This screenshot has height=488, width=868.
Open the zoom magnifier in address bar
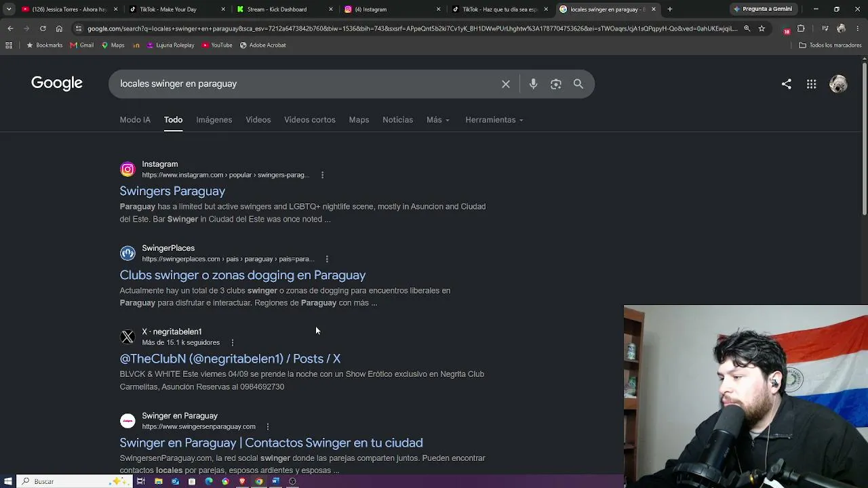coord(747,28)
